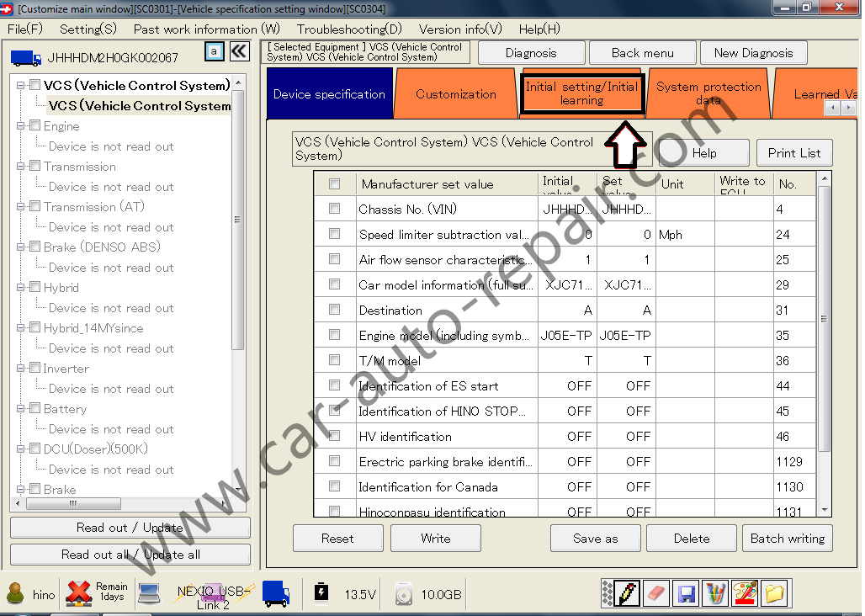Screen dimensions: 865x616
Task: Tick the T/M model row checkbox
Action: click(x=334, y=360)
